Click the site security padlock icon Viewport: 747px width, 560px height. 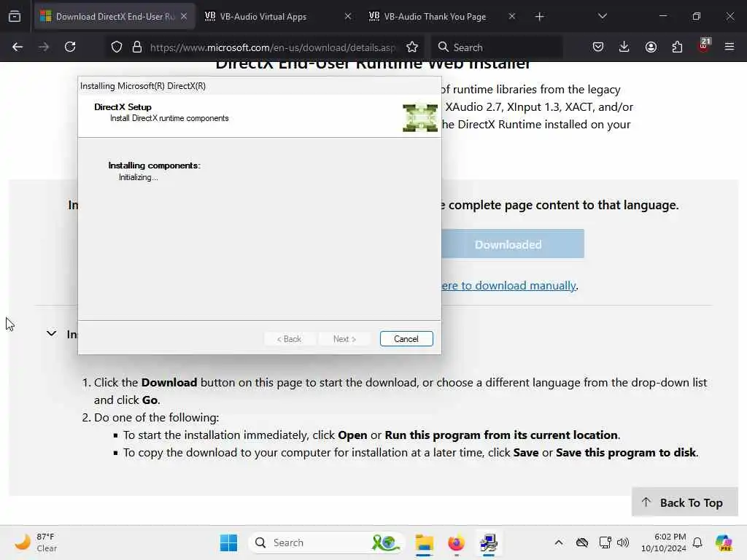[x=137, y=47]
